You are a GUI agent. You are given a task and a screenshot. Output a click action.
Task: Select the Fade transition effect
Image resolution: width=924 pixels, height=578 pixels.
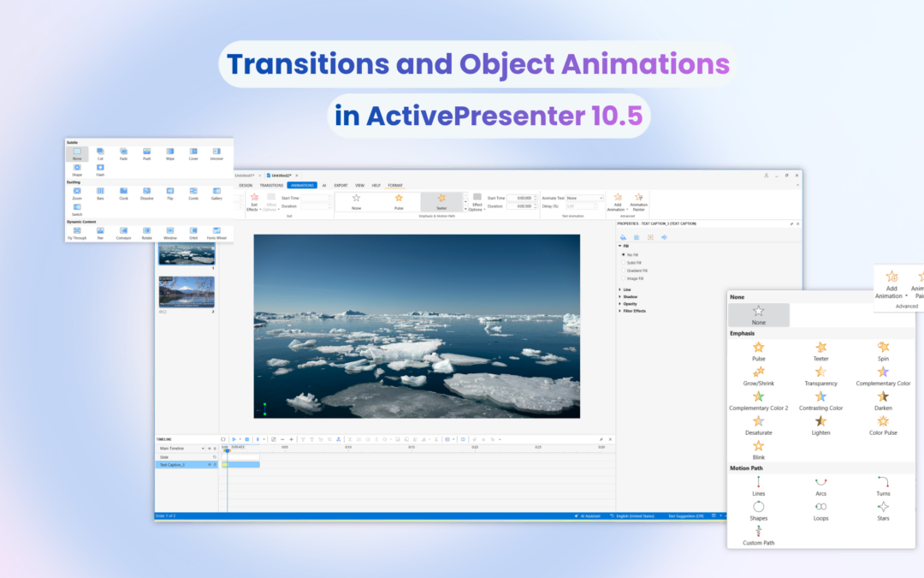(x=123, y=154)
